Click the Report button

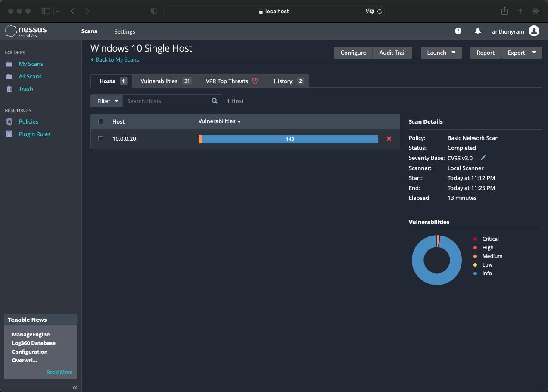[486, 53]
